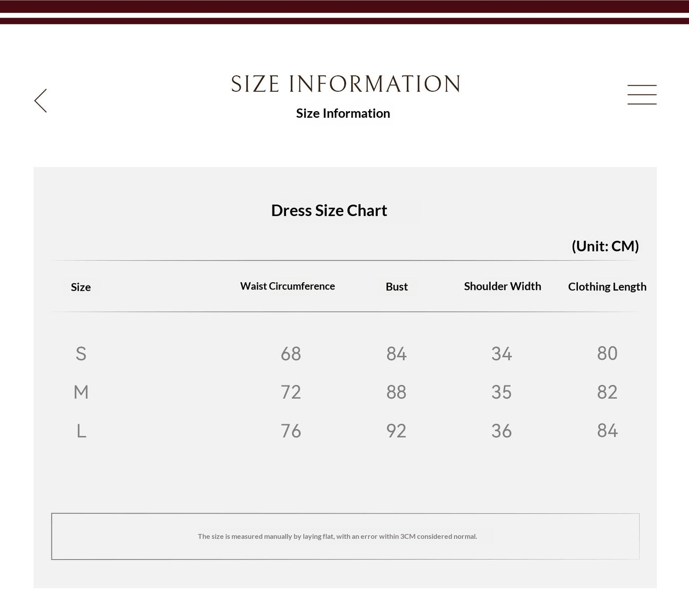Image resolution: width=689 pixels, height=616 pixels.
Task: Click the SIZE INFORMATION heading
Action: coord(346,84)
